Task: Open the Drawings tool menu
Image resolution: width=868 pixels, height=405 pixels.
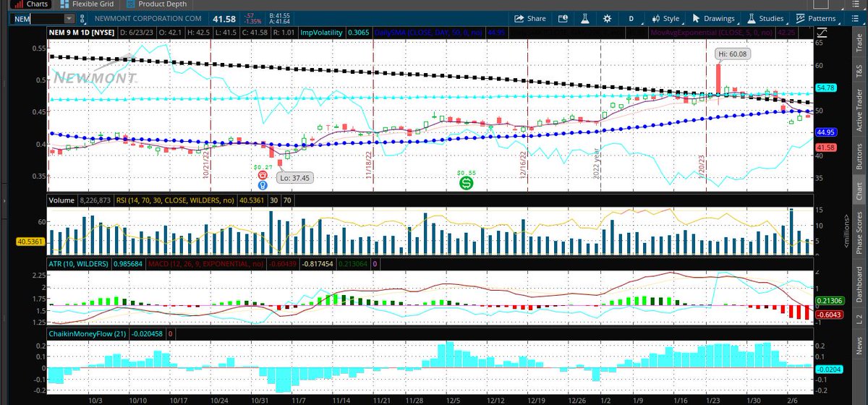Action: pyautogui.click(x=715, y=18)
